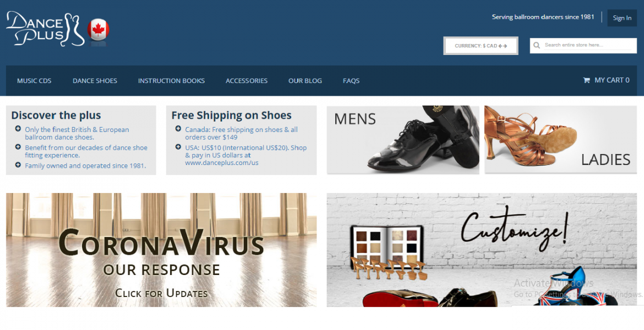Click the Dance Plus logo
Image resolution: width=644 pixels, height=330 pixels.
[x=45, y=29]
